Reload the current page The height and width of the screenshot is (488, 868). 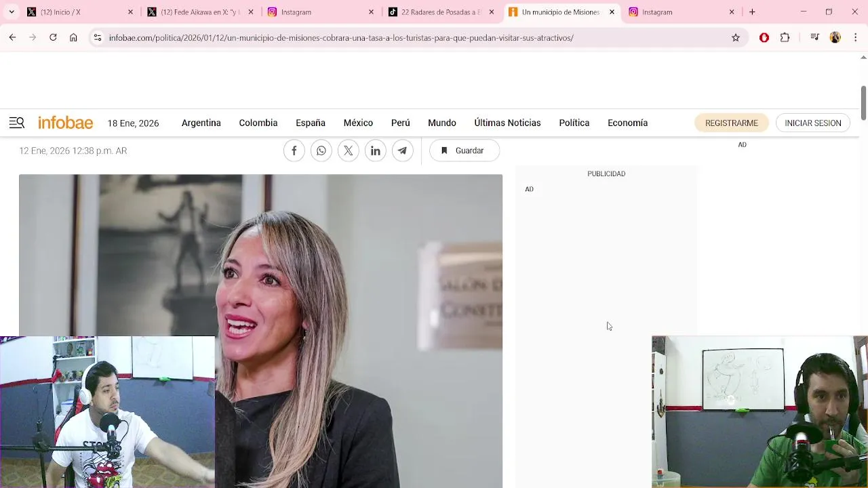pos(53,38)
